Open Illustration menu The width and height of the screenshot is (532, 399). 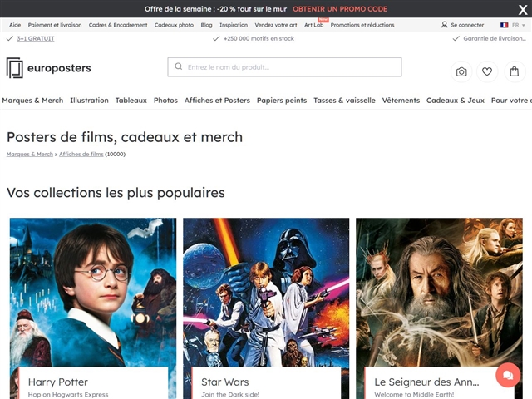[89, 101]
